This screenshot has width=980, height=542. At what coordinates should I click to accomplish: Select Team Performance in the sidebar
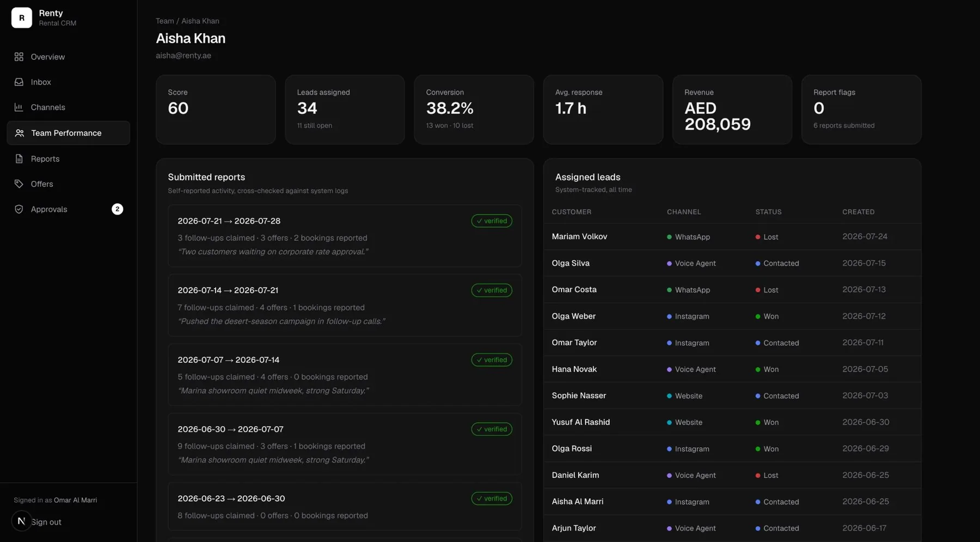point(69,133)
